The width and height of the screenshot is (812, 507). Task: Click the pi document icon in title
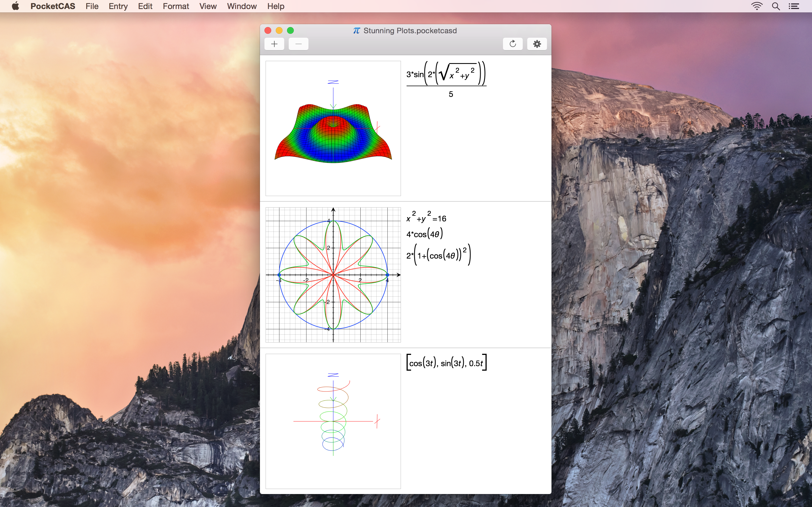tap(356, 30)
